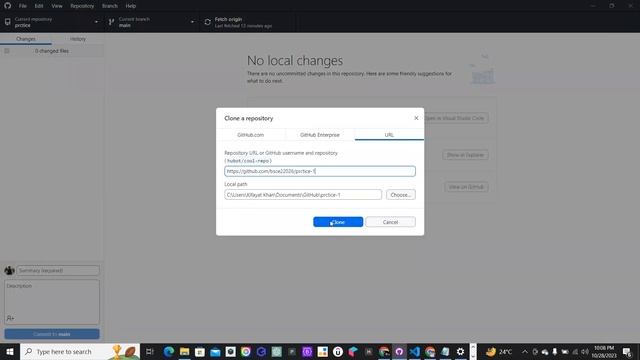Click the View on GitHub button

point(466,187)
